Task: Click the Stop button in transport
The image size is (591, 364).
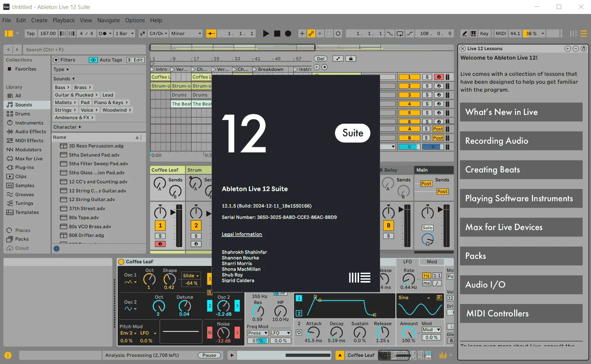Action: point(277,34)
